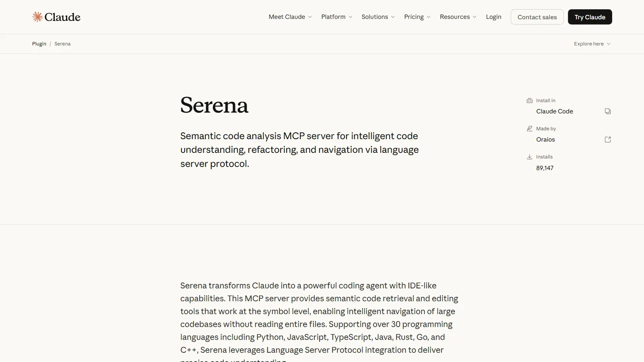The image size is (644, 362).
Task: Expand the Solutions menu chevron
Action: [393, 17]
